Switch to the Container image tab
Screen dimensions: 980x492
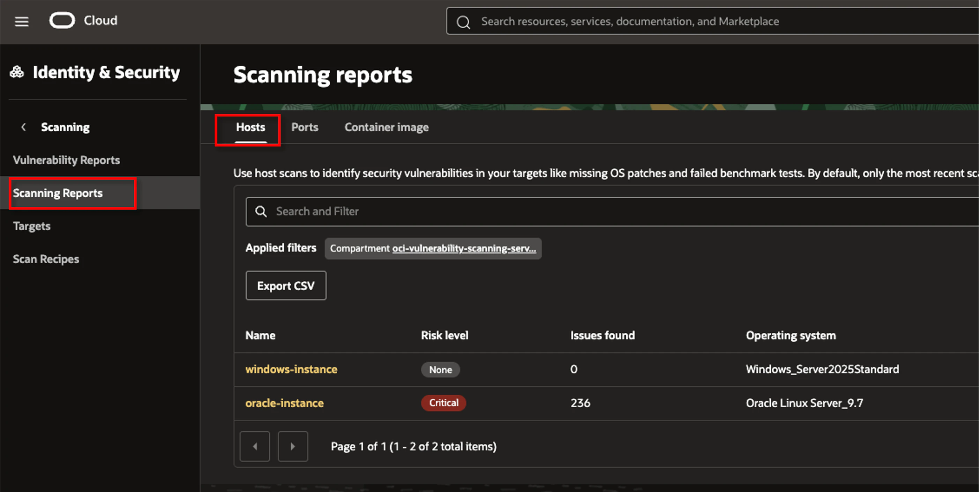pyautogui.click(x=387, y=127)
